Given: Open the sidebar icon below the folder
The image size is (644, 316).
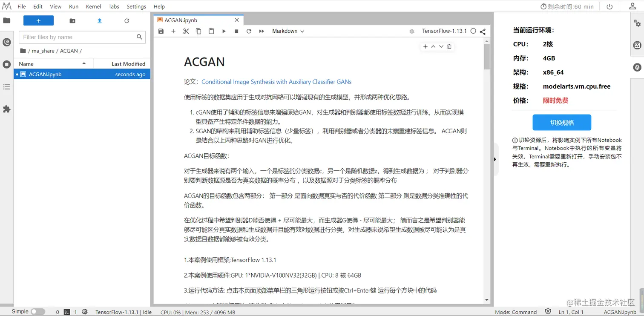Looking at the screenshot, I should (6, 42).
